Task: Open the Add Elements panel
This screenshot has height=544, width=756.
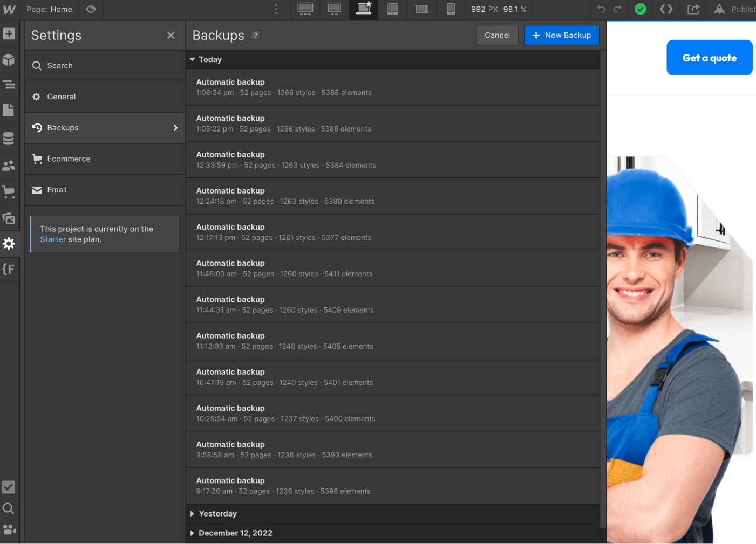Action: [9, 34]
